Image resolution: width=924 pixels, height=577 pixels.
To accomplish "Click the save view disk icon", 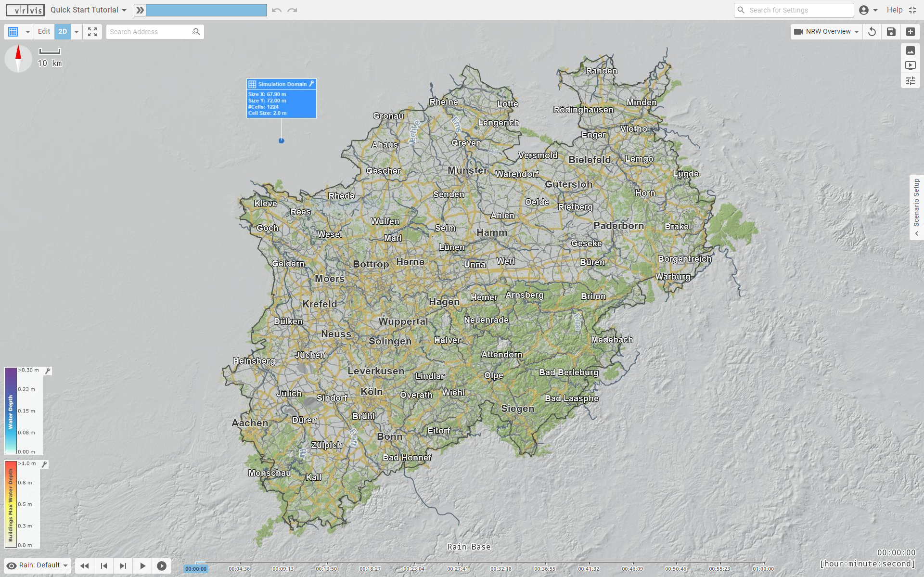I will click(x=891, y=32).
